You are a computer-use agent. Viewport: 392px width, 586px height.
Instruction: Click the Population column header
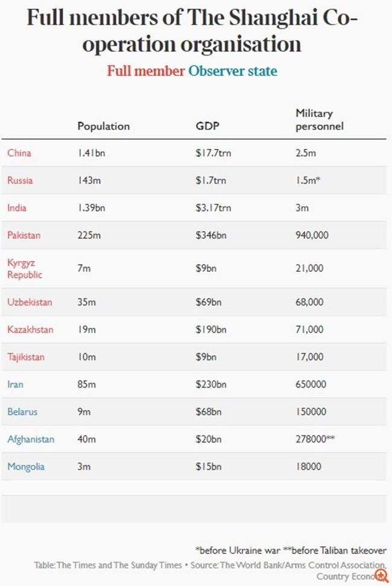click(x=103, y=126)
